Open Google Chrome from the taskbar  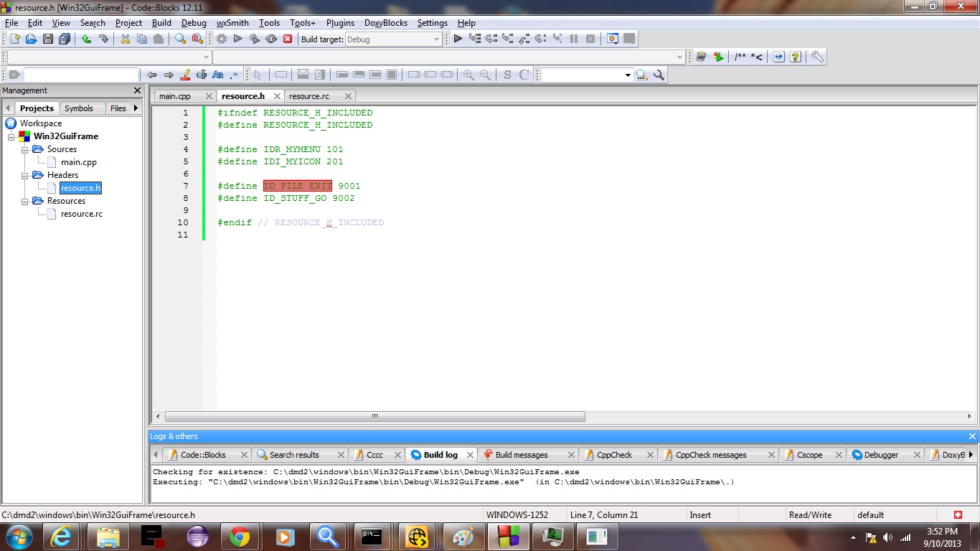point(239,537)
